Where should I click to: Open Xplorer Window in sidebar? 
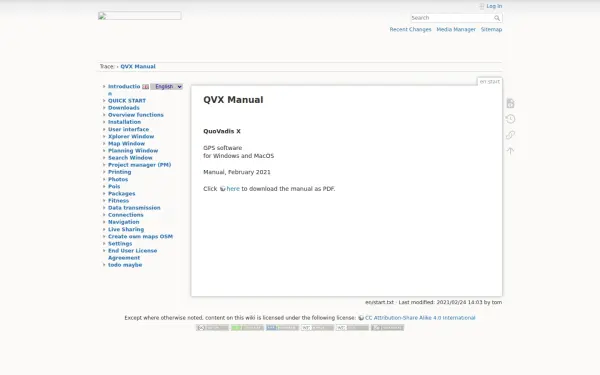pyautogui.click(x=131, y=137)
